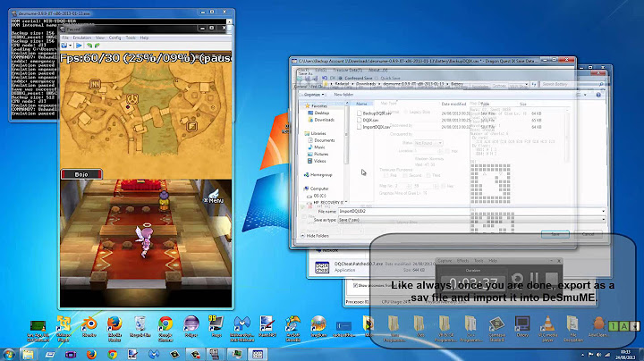Open the Tools menu in DeSmuME

131,38
